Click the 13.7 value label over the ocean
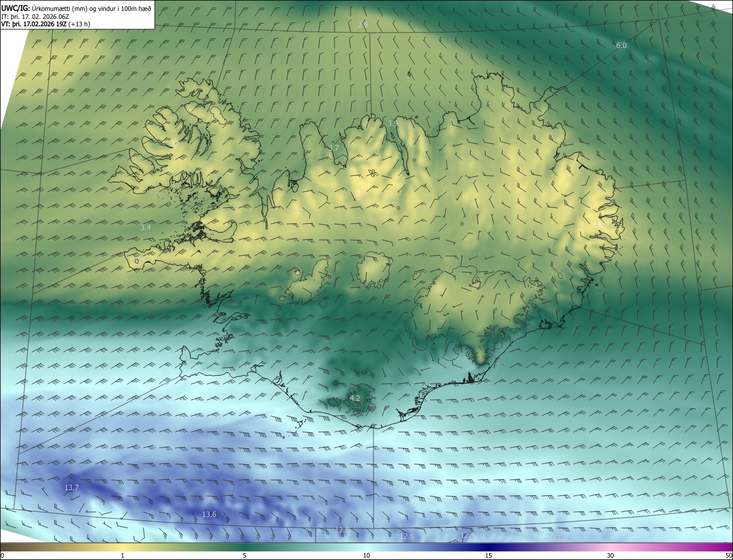 [x=72, y=487]
